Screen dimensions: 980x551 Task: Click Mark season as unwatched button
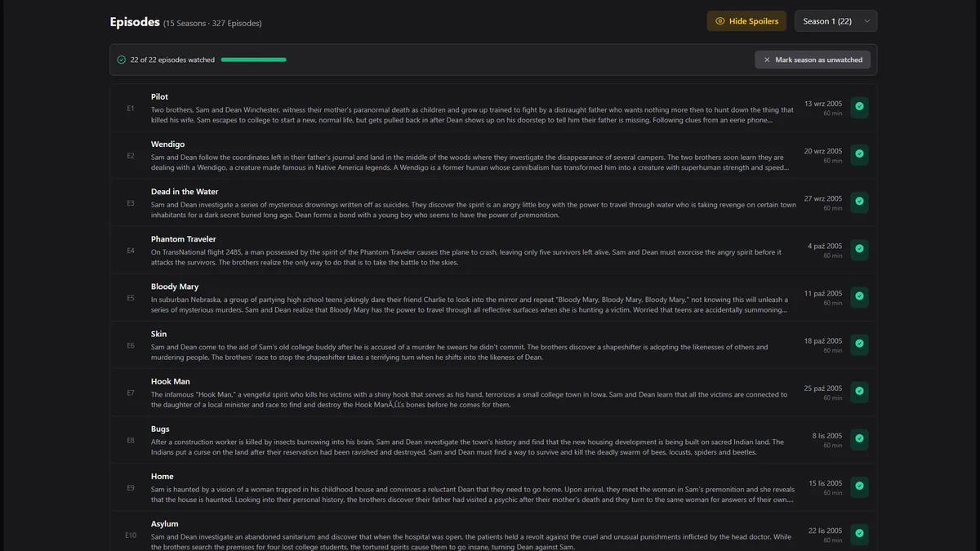(x=812, y=60)
